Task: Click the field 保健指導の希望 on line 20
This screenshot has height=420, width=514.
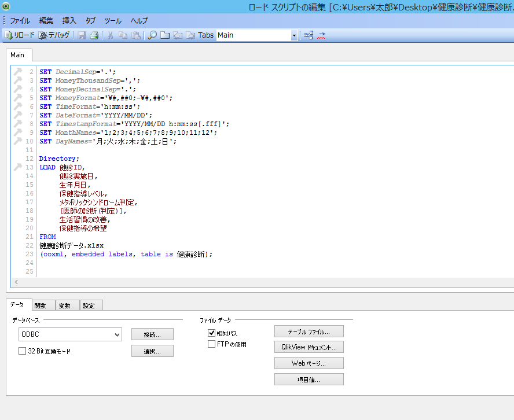Action: pos(83,228)
